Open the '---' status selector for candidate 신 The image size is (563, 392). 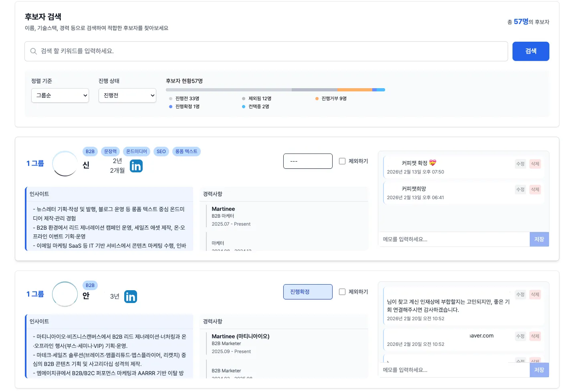308,161
